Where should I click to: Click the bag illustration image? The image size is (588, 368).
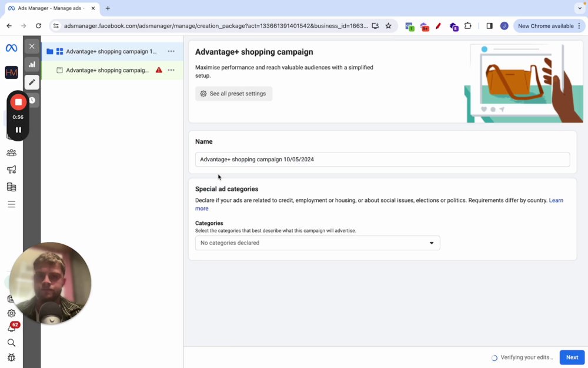[x=523, y=82]
